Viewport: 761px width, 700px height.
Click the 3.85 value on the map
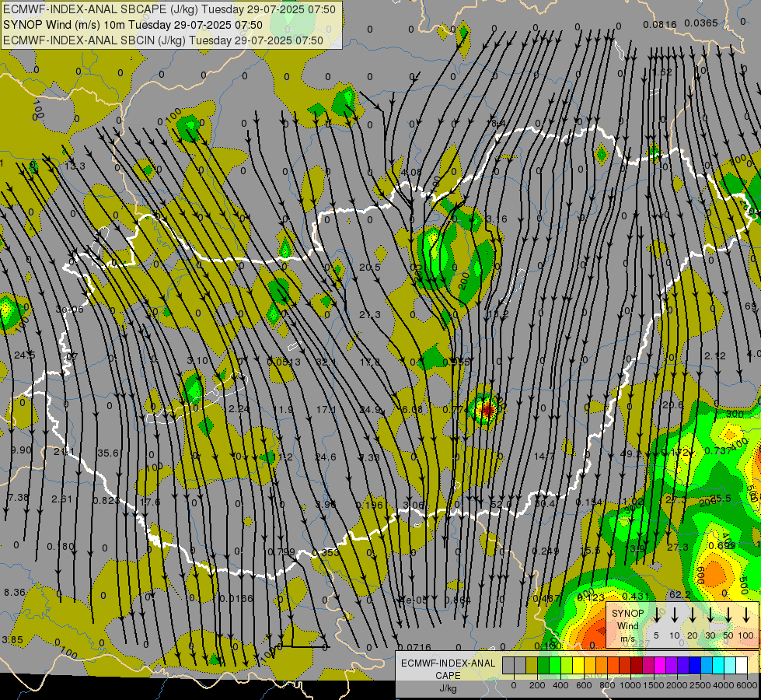tap(12, 640)
